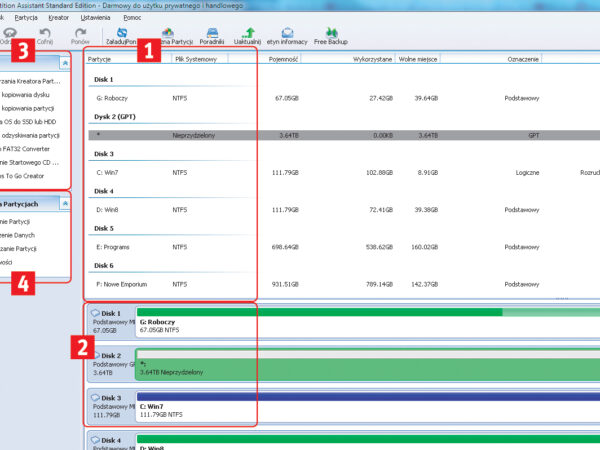Click the Disk 1 drive icon in disk map

tap(96, 313)
